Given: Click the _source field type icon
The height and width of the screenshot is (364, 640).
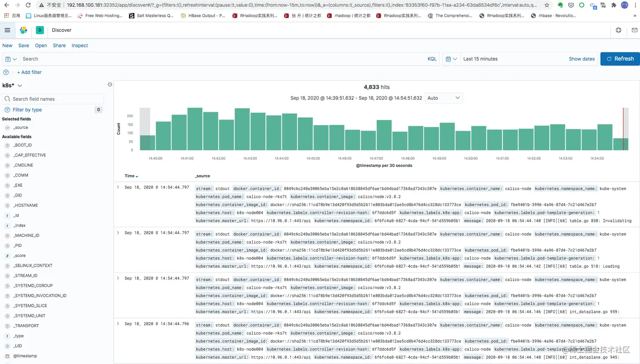Looking at the screenshot, I should click(7, 128).
